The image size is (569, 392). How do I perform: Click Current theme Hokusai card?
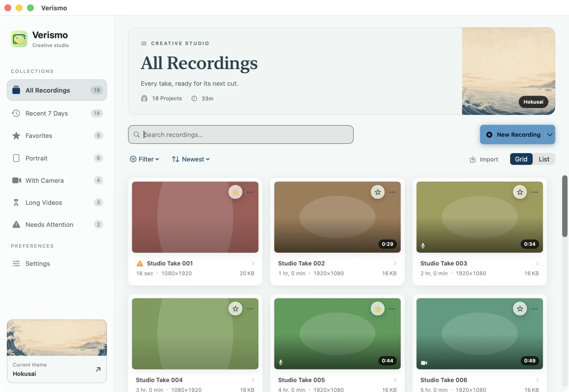coord(57,351)
